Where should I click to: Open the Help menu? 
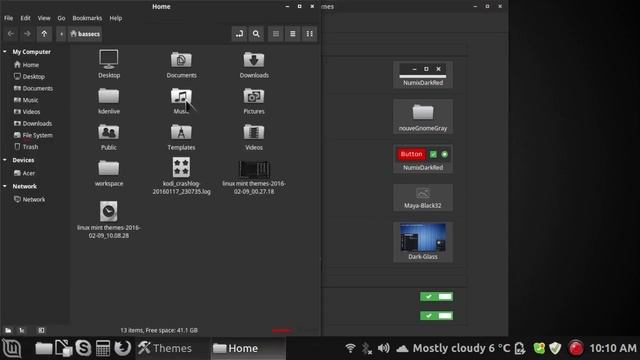point(116,18)
